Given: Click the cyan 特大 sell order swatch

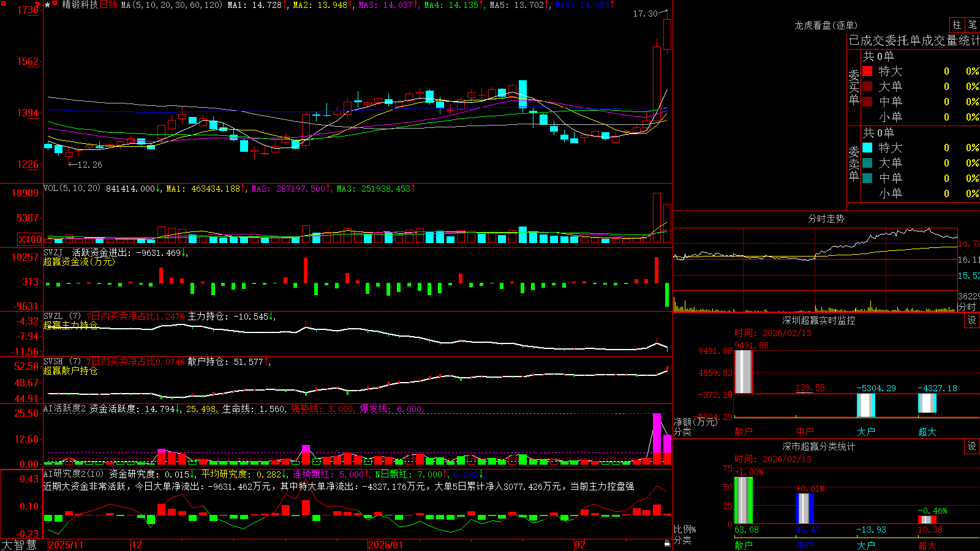Looking at the screenshot, I should pos(867,148).
